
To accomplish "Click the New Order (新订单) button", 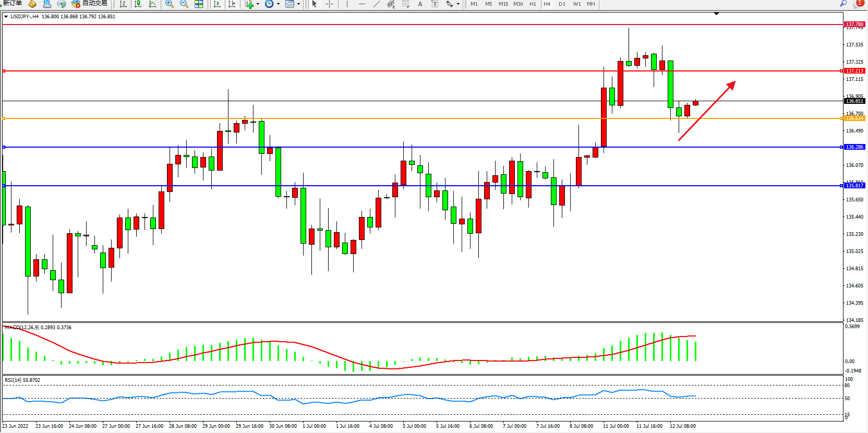I will (13, 4).
